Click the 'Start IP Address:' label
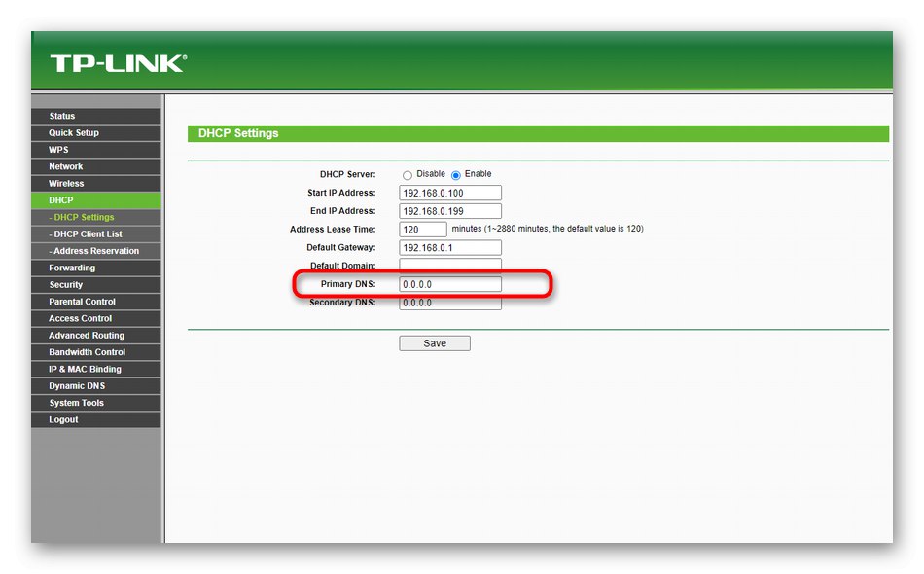Viewport: 924px width, 574px height. 341,193
